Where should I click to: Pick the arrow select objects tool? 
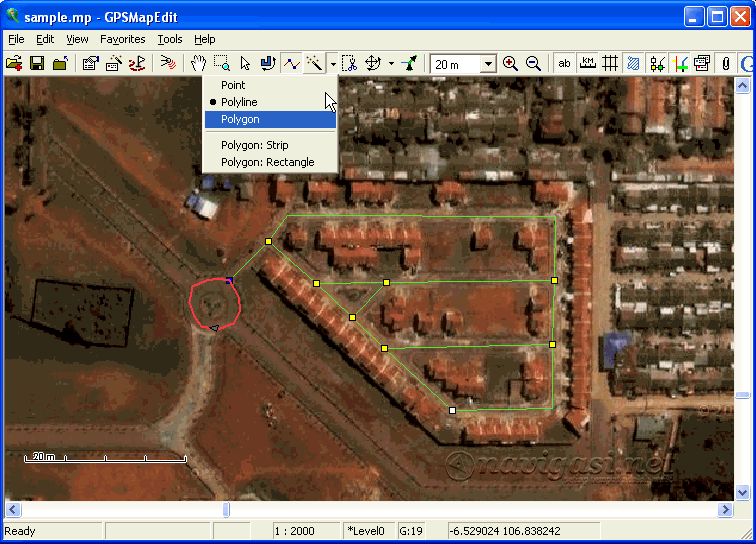245,63
